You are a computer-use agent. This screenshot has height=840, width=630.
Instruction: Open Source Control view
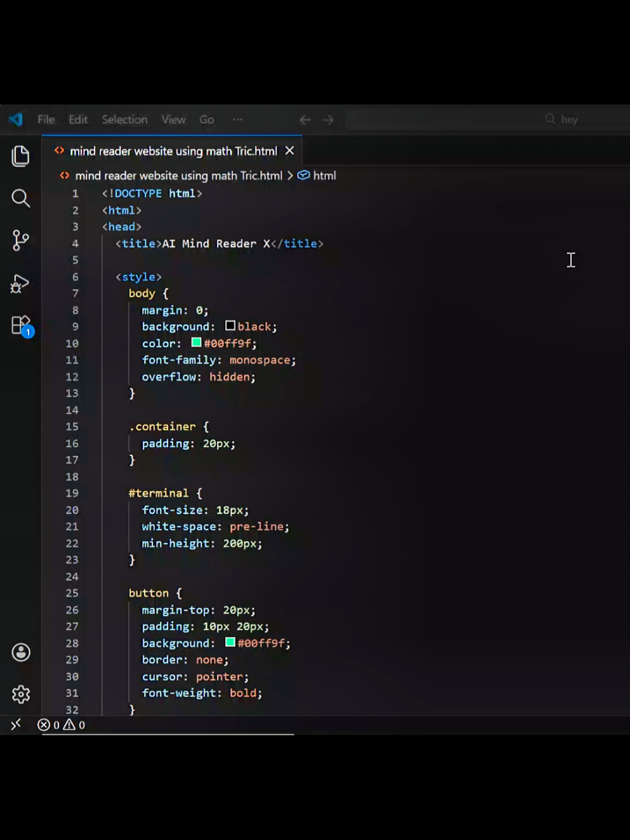click(x=20, y=240)
